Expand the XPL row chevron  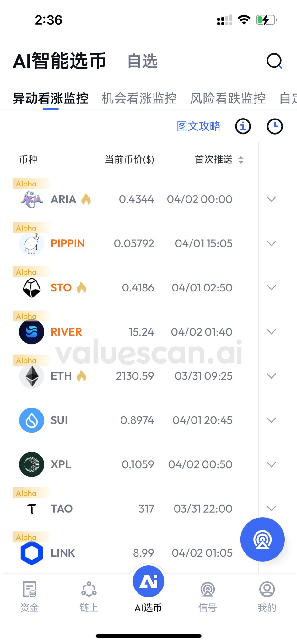click(271, 464)
